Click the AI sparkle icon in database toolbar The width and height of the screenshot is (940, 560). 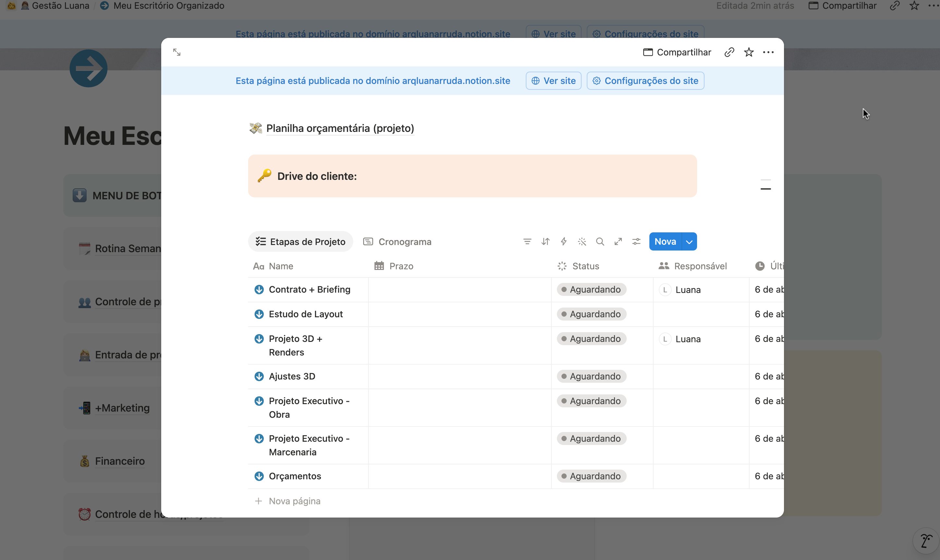point(582,241)
